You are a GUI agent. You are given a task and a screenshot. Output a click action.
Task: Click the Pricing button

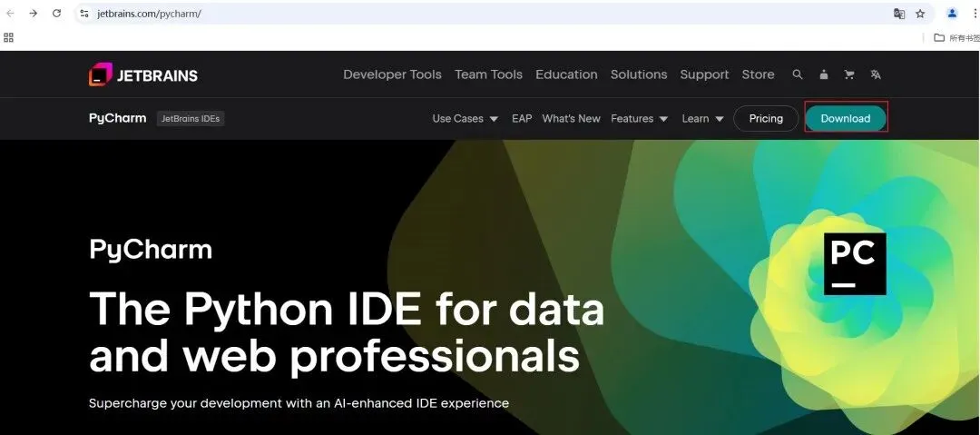pos(766,118)
